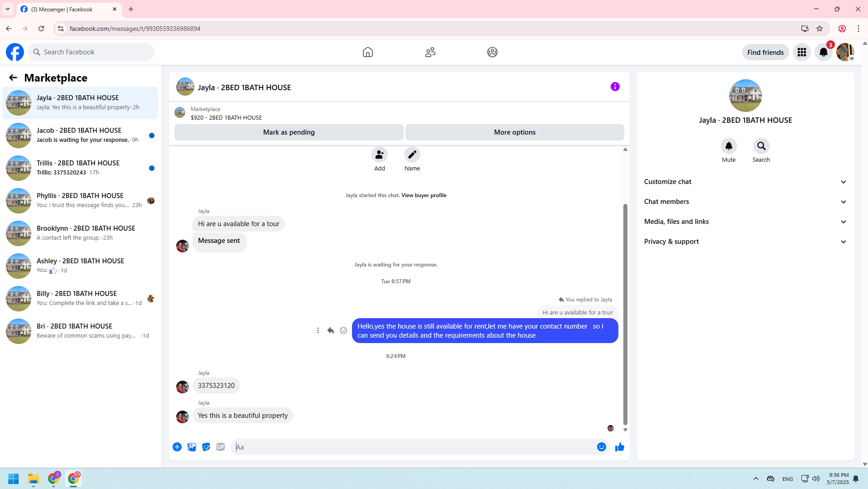Choose a GIF in the composer

pos(221,447)
